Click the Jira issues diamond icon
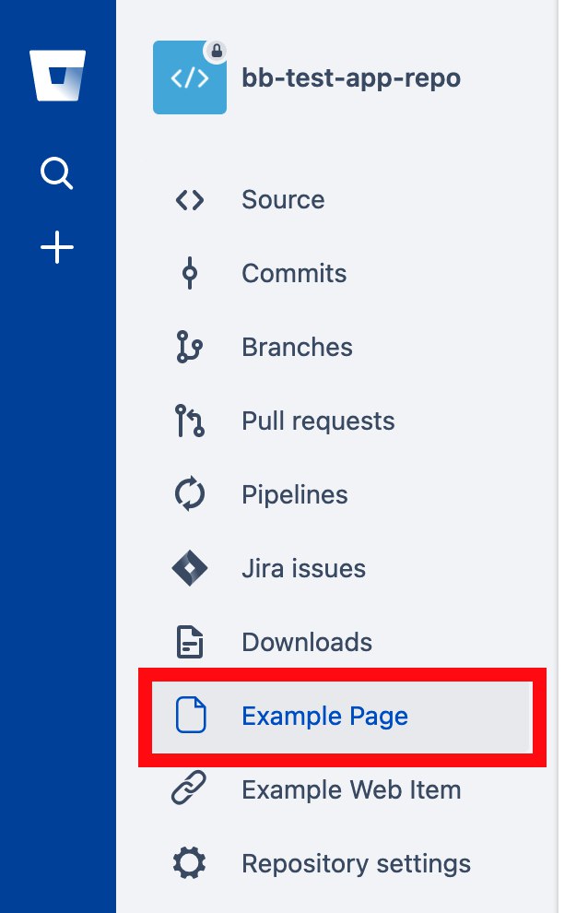588x913 pixels. tap(190, 568)
